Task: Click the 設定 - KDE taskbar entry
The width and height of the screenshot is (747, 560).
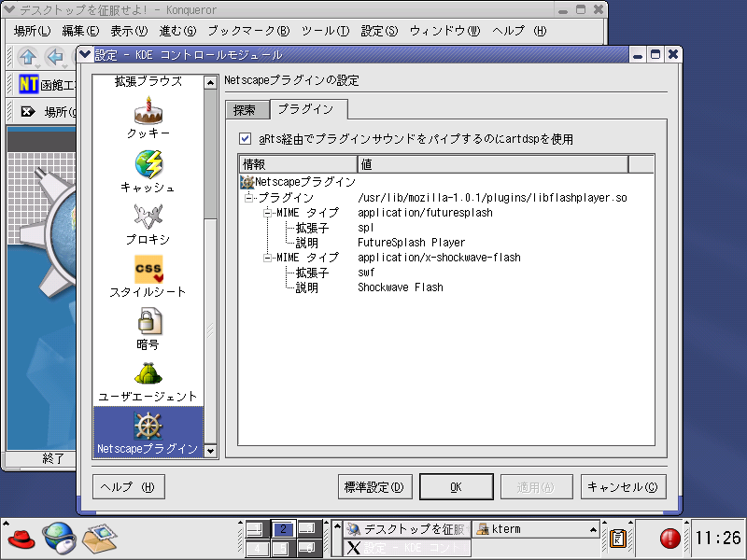Action: point(407,548)
